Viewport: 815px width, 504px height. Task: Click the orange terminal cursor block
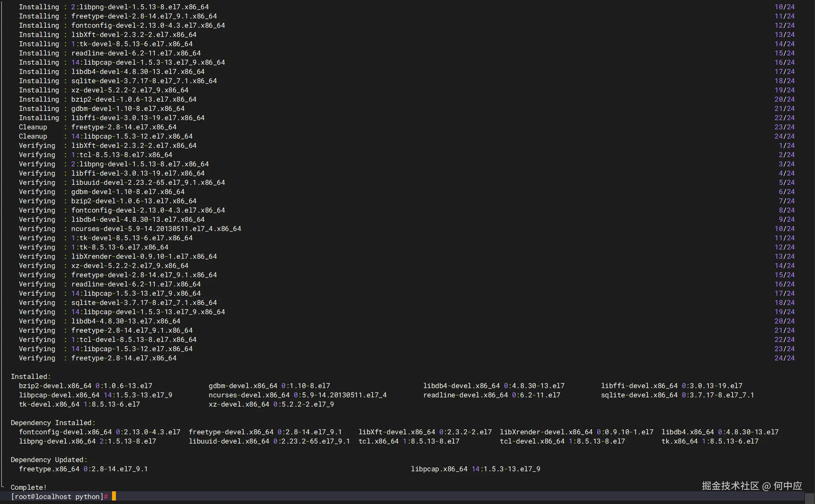(x=114, y=496)
